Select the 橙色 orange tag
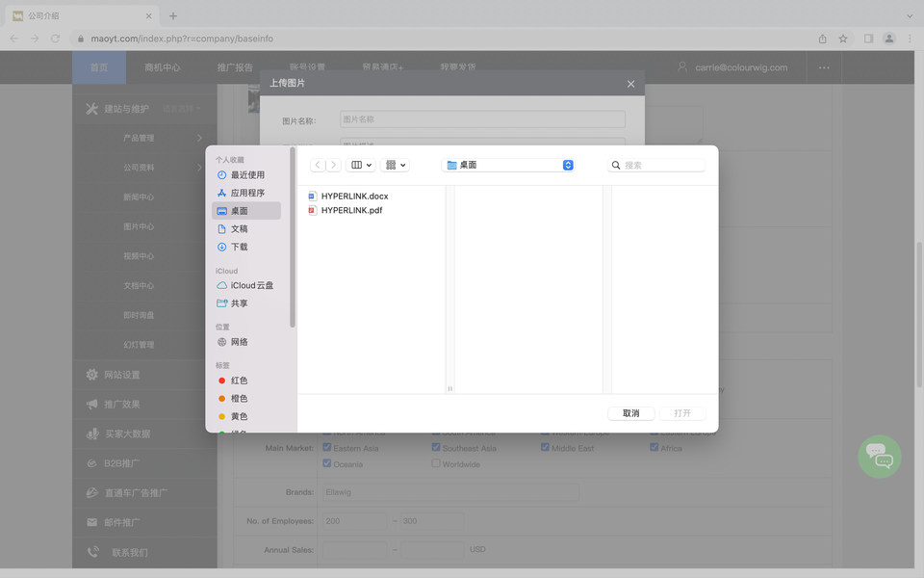Viewport: 924px width, 578px height. (x=239, y=398)
